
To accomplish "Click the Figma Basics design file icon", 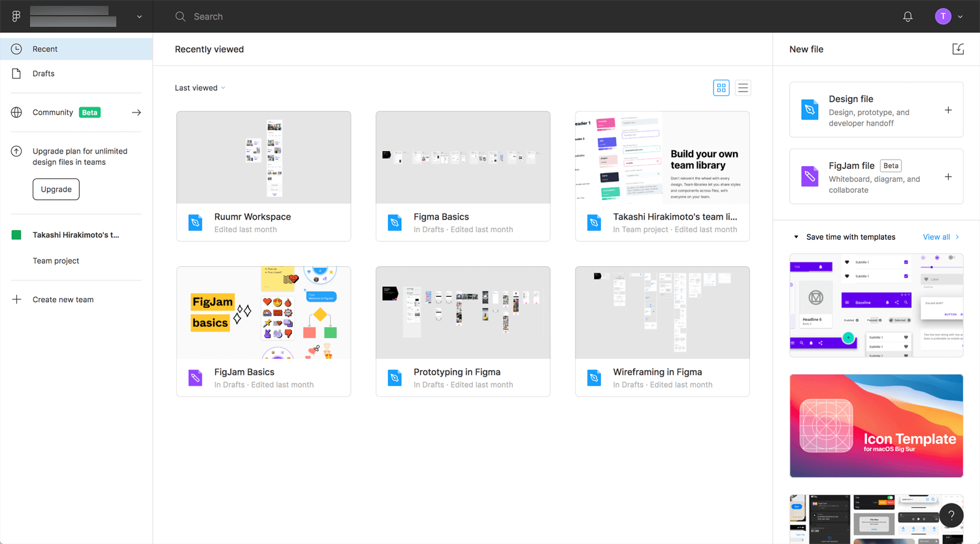I will point(395,222).
